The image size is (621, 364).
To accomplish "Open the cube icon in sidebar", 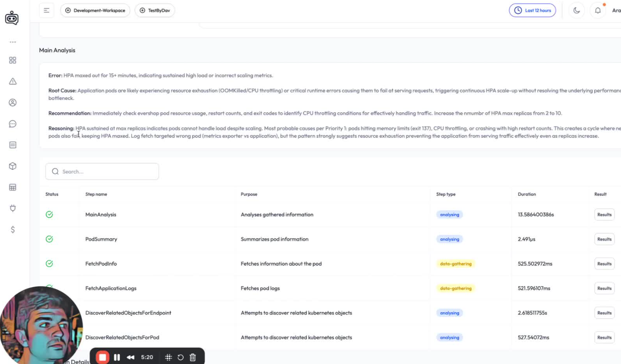I will pyautogui.click(x=12, y=166).
